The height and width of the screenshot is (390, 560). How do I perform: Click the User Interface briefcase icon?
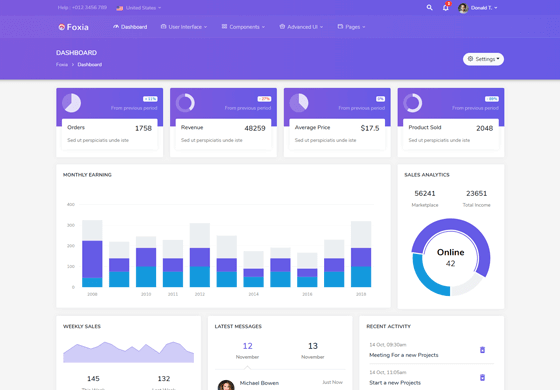[x=163, y=27]
